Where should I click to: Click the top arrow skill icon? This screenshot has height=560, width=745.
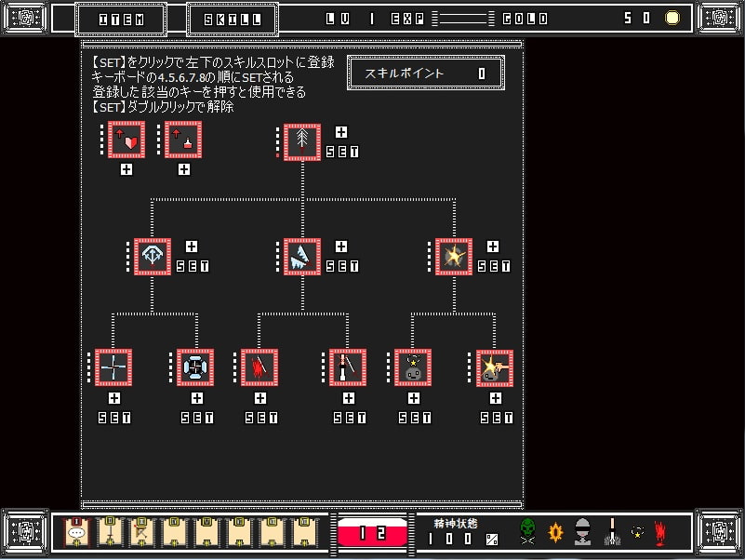(302, 142)
